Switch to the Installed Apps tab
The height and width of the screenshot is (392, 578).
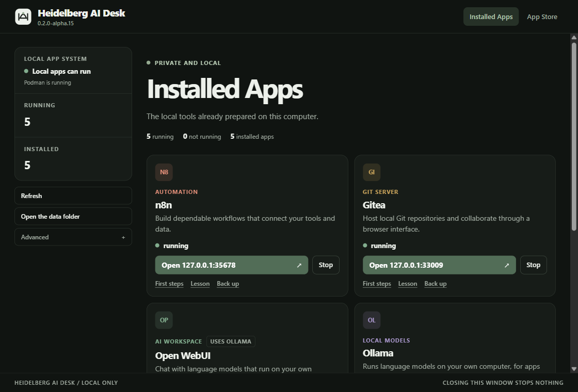click(x=491, y=17)
